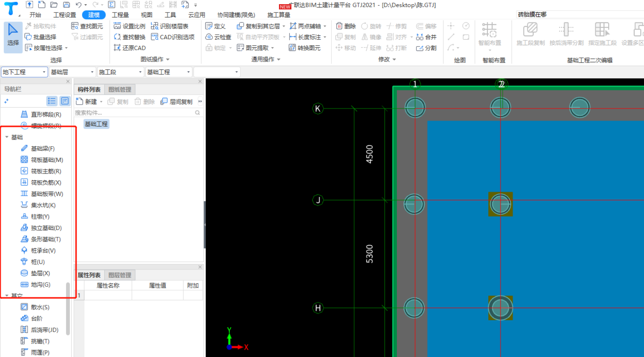Click the 搜索构件 search field
This screenshot has height=357, width=644.
138,113
